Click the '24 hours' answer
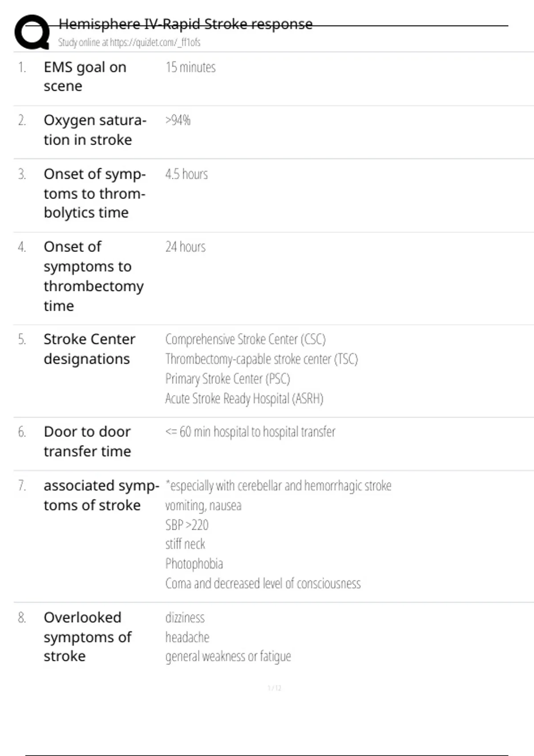534x756 pixels. (186, 247)
